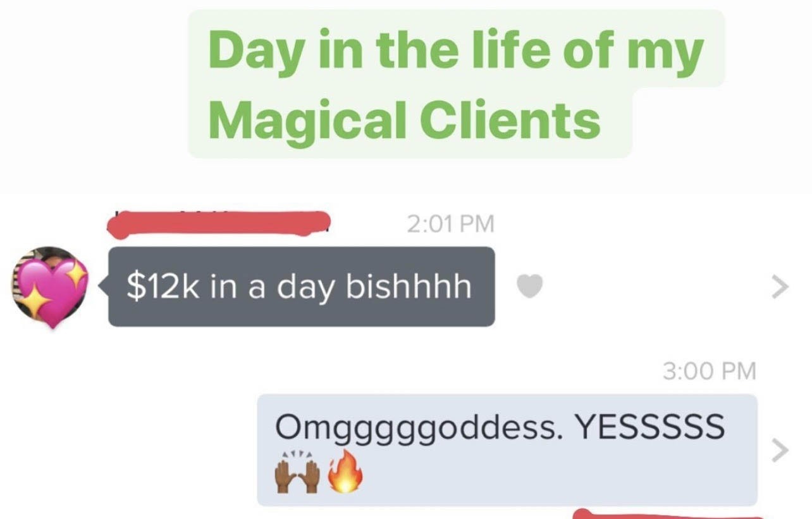
Task: Select the "Omggggoddess. YESSSSS" reply bubble
Action: click(507, 450)
